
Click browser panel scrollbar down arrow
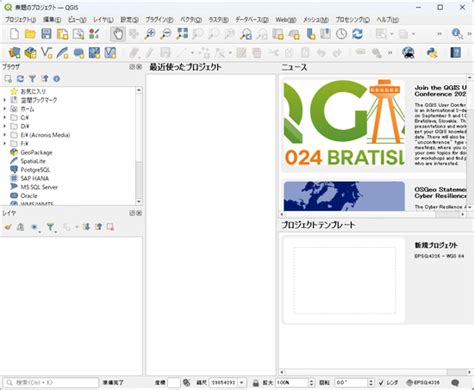[x=139, y=202]
